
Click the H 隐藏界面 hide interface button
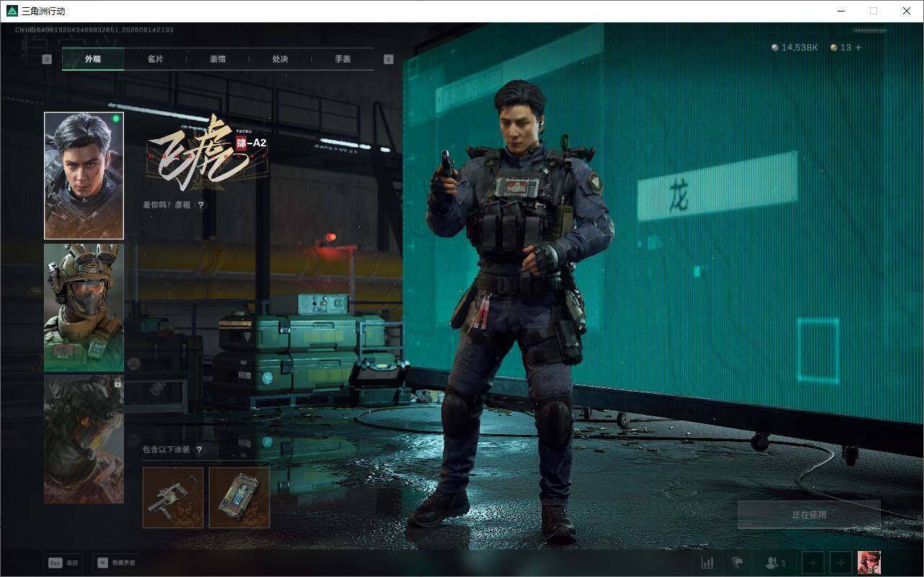116,563
